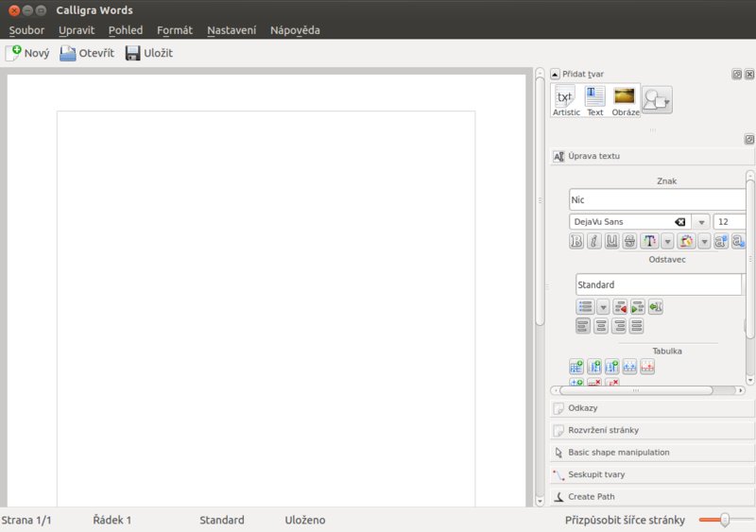Enable strikethrough text

[630, 241]
